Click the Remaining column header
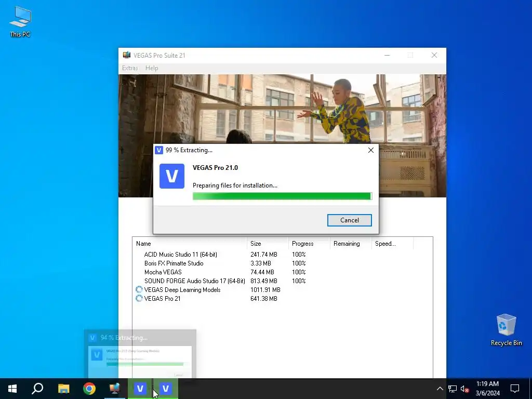Viewport: 532px width, 399px height. (x=351, y=244)
